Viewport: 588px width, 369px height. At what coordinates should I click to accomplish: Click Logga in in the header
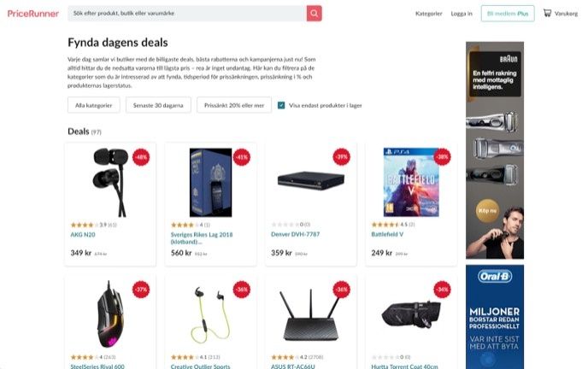(462, 14)
